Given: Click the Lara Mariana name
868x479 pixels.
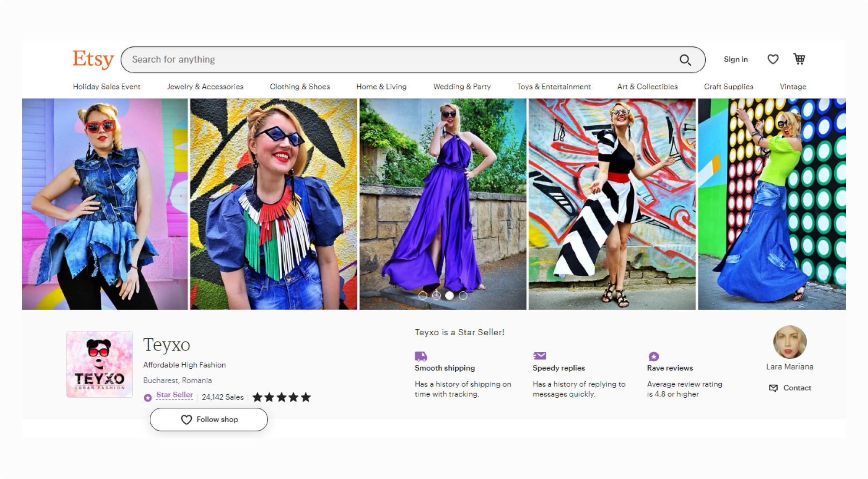Looking at the screenshot, I should (x=789, y=367).
